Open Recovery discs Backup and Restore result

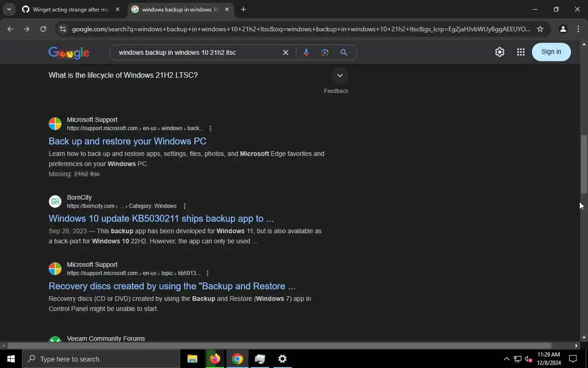(x=172, y=286)
